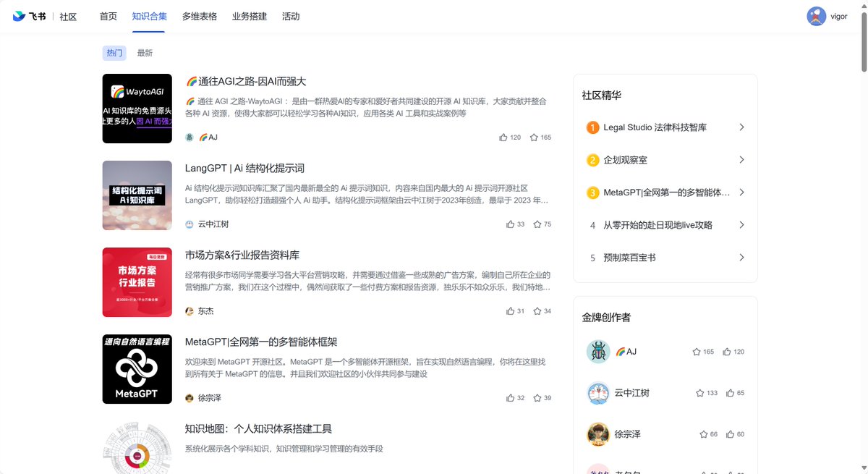Click like icon in AJ creator row
Viewport: 868px width, 474px height.
[727, 352]
